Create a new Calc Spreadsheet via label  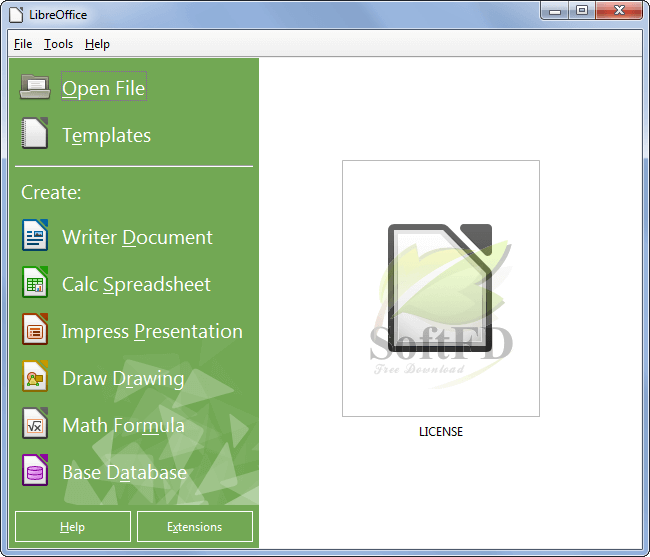tap(136, 285)
